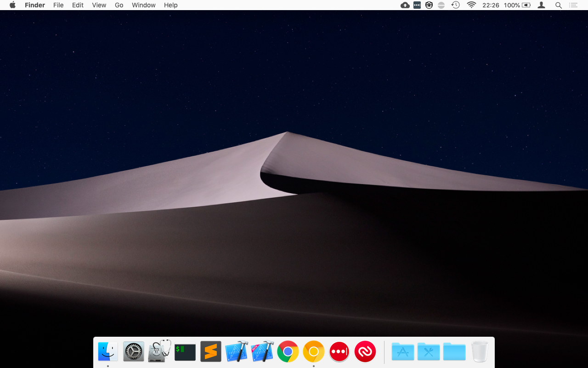Image resolution: width=588 pixels, height=368 pixels.
Task: Open the Apple menu
Action: (x=12, y=5)
